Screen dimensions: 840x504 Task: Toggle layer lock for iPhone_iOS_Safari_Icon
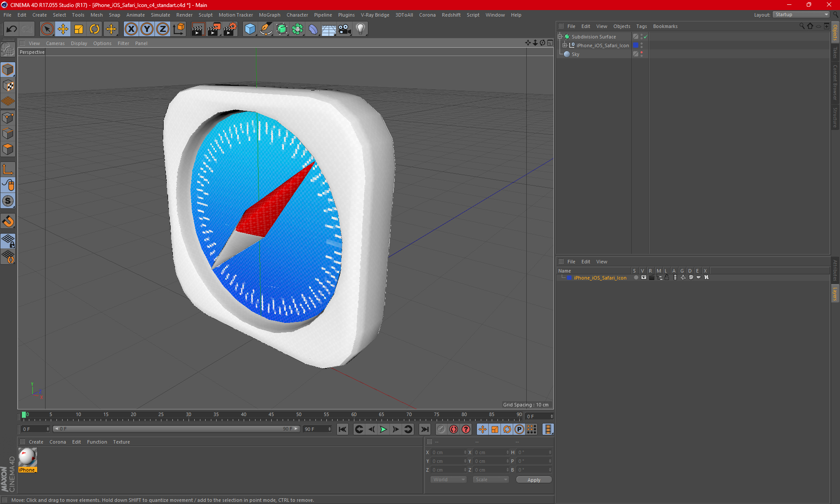(x=667, y=277)
